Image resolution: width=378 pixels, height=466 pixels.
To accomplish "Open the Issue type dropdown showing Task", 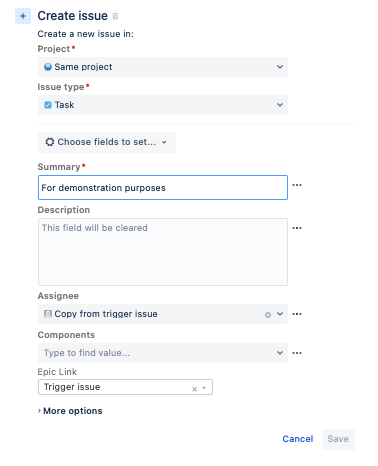I will pyautogui.click(x=163, y=105).
